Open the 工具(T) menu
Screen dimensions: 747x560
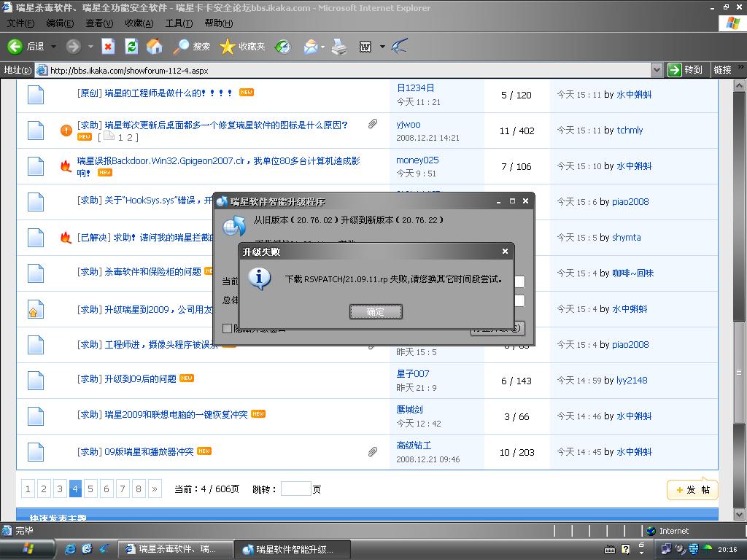coord(179,23)
